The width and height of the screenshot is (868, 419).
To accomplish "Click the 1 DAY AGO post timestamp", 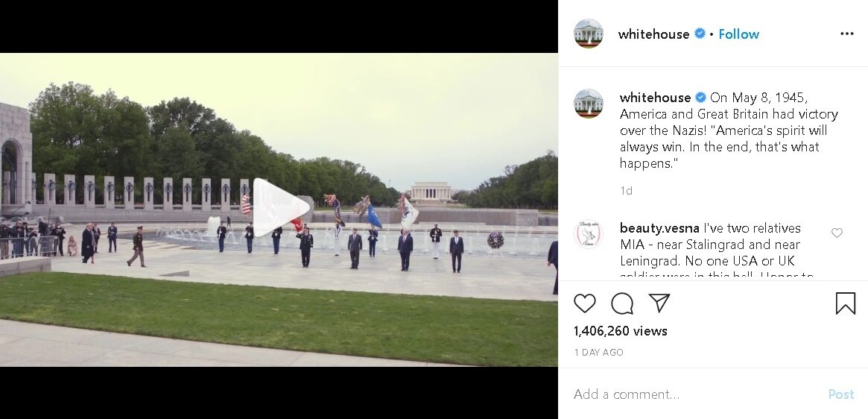I will pos(598,353).
